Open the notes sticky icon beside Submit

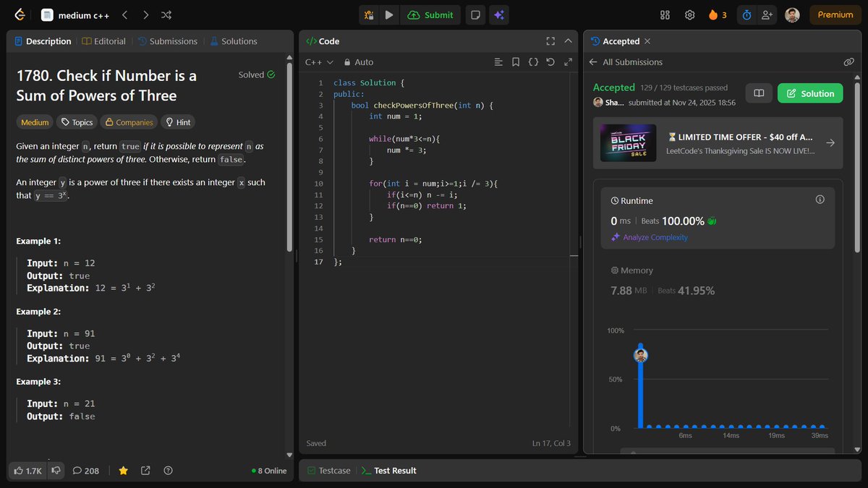point(475,14)
